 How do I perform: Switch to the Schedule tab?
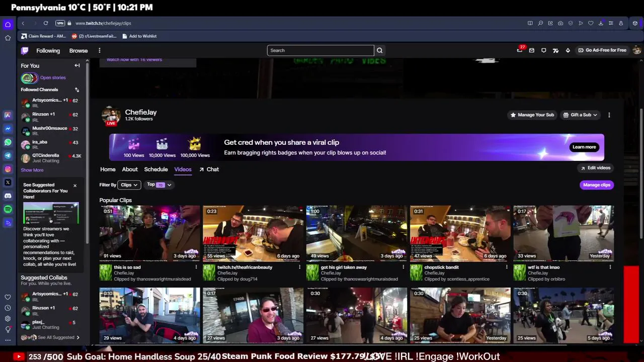click(156, 169)
